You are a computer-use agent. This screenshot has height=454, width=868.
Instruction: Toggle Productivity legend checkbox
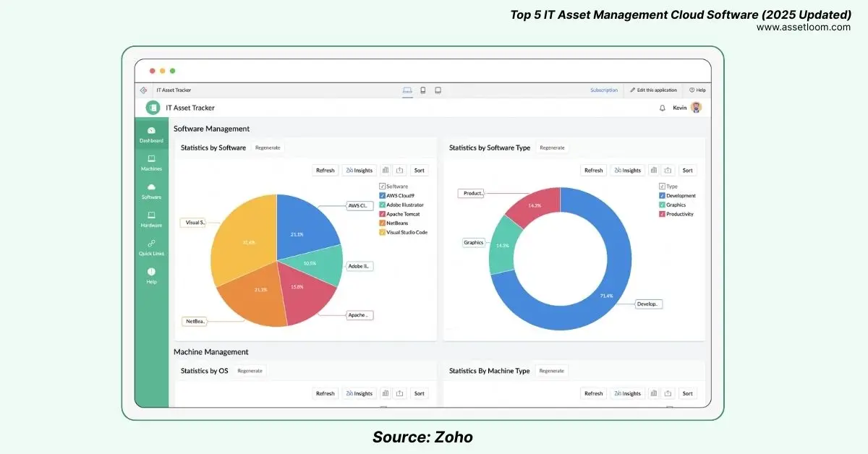(x=662, y=214)
